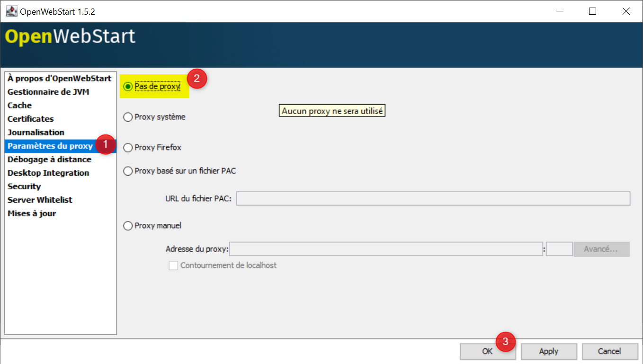Open 'Desktop Integration' settings

pyautogui.click(x=48, y=173)
